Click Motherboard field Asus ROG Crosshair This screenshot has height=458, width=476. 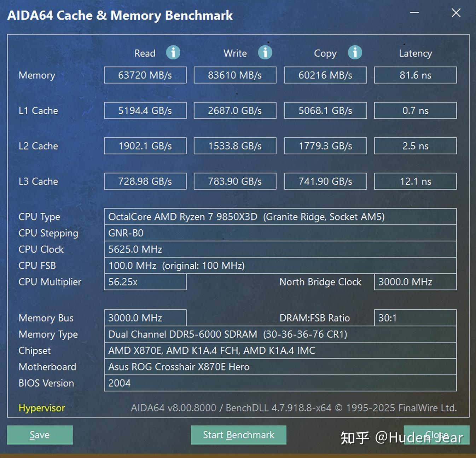[280, 367]
